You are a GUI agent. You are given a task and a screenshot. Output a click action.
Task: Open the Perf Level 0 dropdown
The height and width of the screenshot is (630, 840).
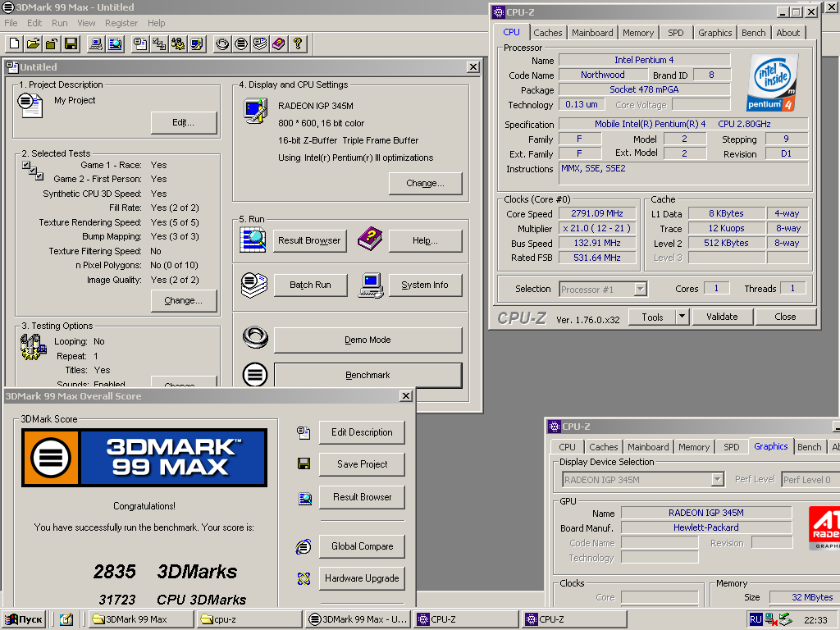coord(810,479)
